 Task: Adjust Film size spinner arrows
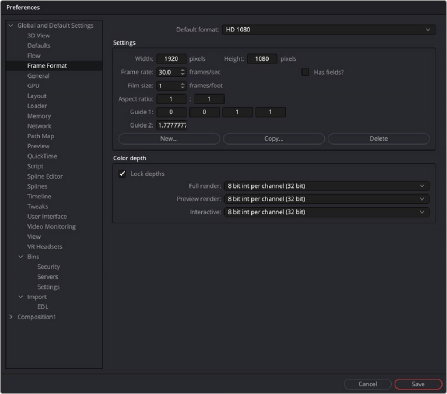click(182, 86)
